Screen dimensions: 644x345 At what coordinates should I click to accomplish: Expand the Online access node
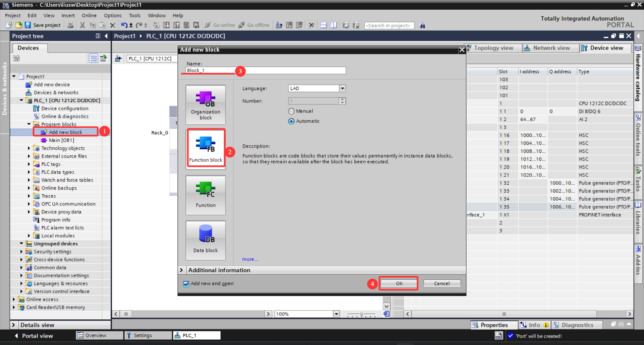tap(14, 299)
